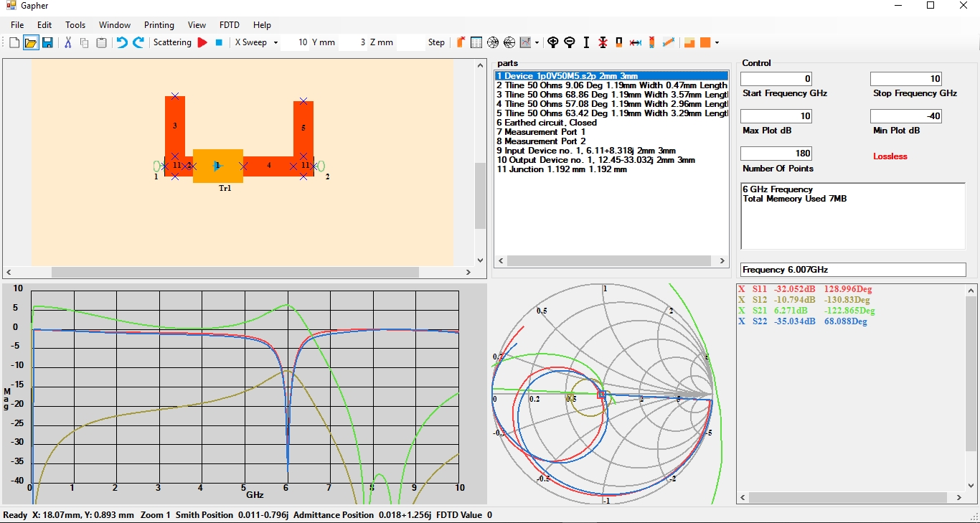Expand the graph type icon dropdown arrow

pyautogui.click(x=537, y=42)
